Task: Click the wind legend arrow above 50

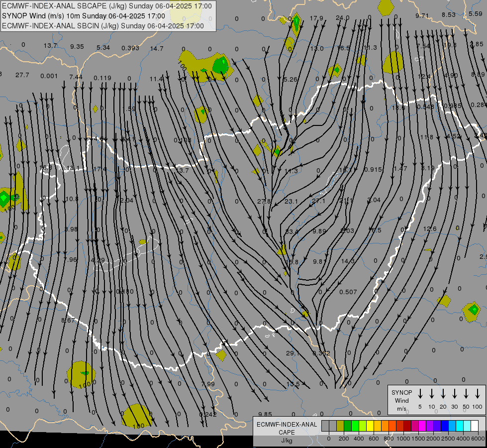Action: click(466, 394)
